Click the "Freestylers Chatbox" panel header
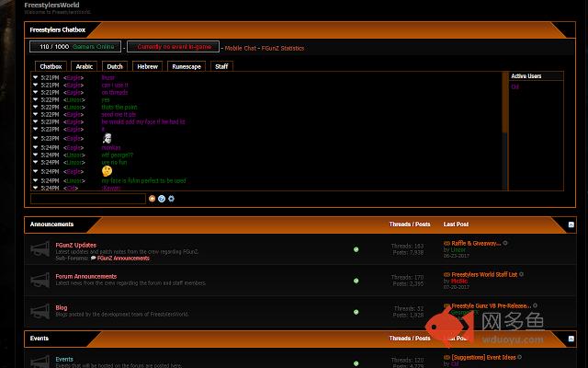Screen dimensions: 588x368 point(57,29)
